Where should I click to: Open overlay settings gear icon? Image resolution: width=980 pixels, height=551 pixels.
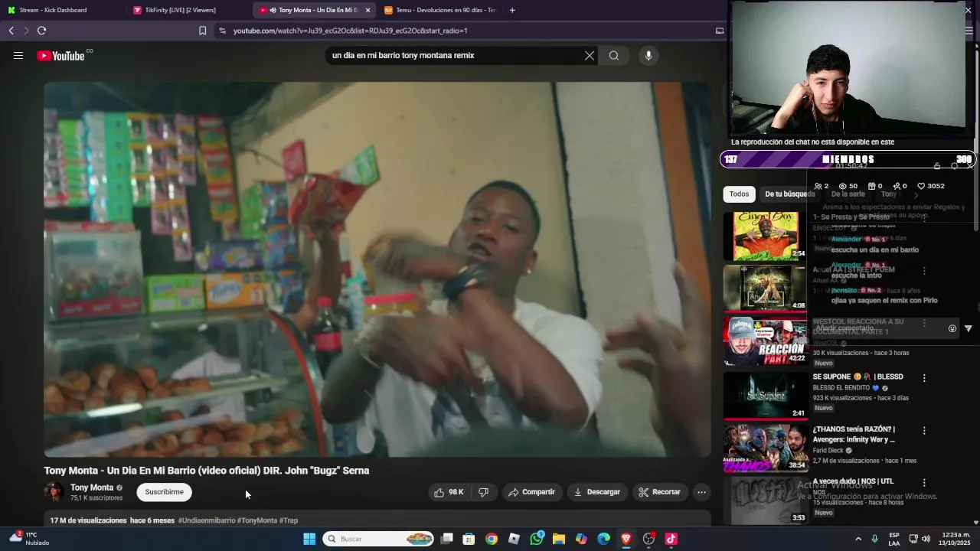pos(954,166)
